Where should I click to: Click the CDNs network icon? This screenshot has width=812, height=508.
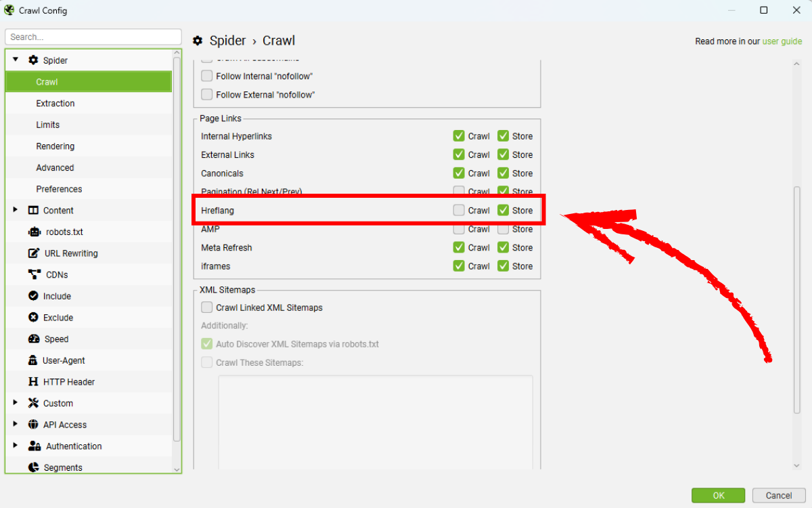tap(34, 275)
